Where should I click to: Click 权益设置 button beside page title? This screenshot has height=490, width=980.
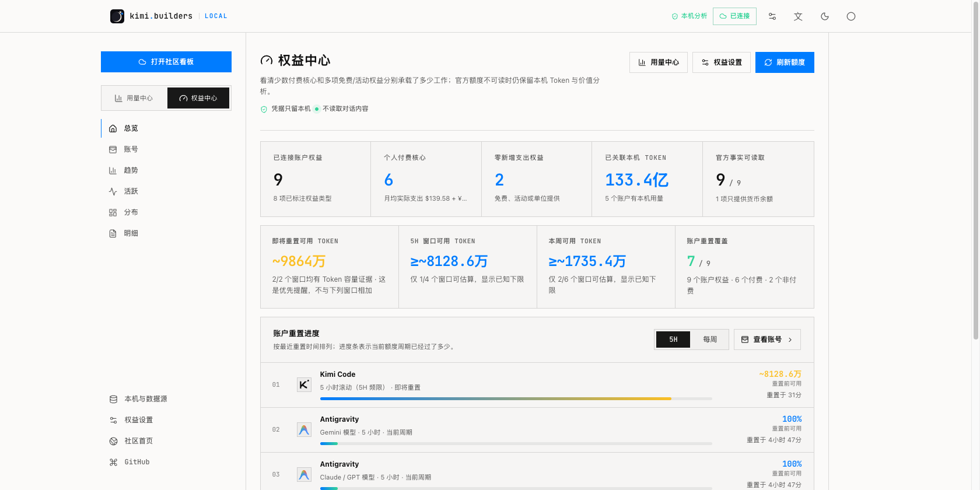tap(722, 62)
